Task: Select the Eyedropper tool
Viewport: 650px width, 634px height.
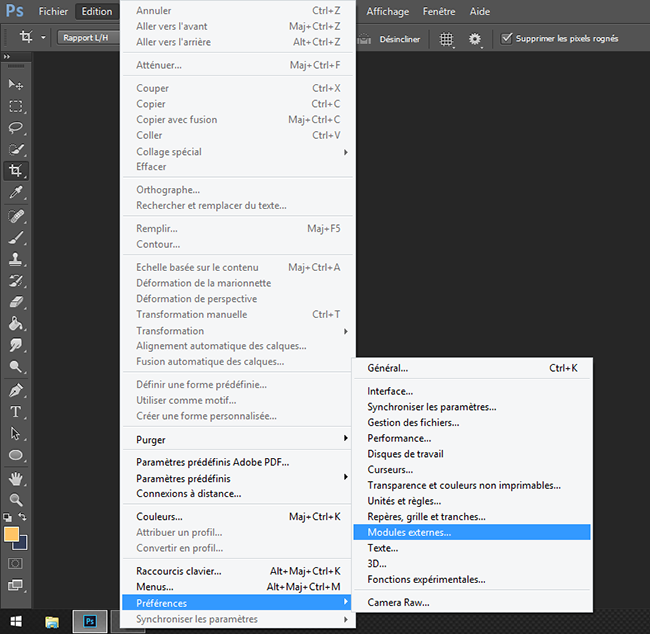Action: (x=16, y=193)
